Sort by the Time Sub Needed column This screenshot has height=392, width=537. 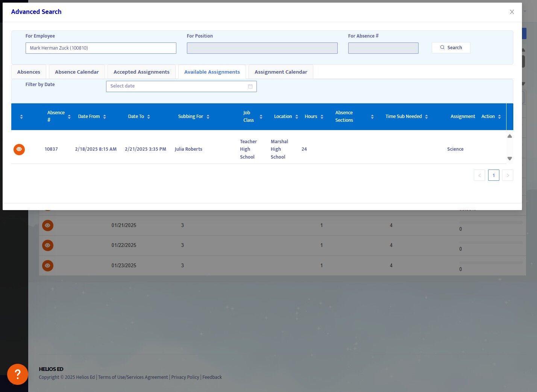tap(426, 117)
